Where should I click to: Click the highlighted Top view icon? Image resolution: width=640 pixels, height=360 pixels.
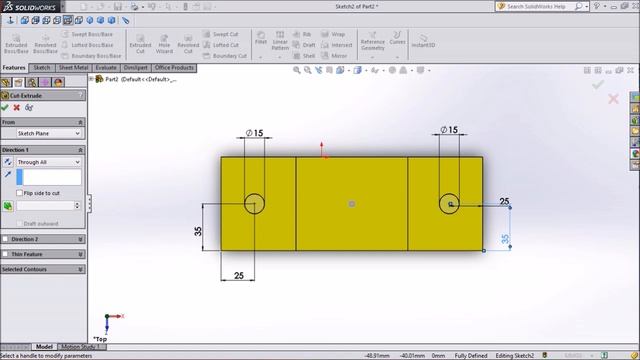click(68, 20)
